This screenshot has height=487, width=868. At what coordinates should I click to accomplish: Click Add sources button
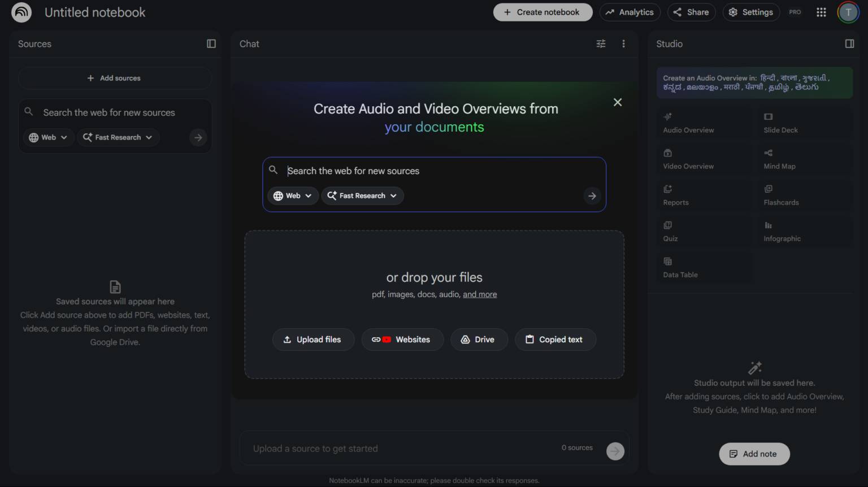(x=115, y=78)
